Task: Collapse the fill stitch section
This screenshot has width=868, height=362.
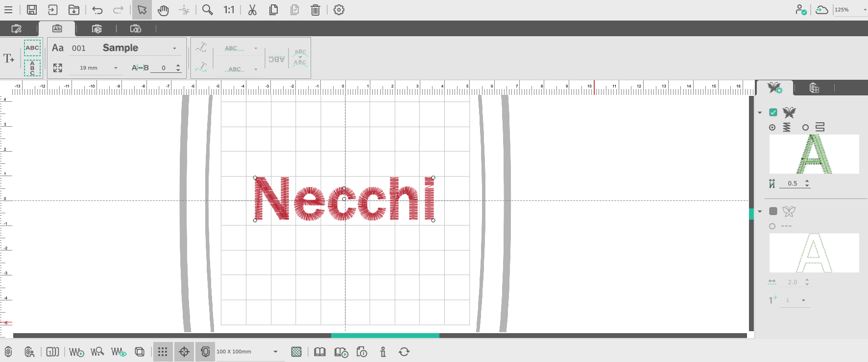Action: click(x=760, y=113)
